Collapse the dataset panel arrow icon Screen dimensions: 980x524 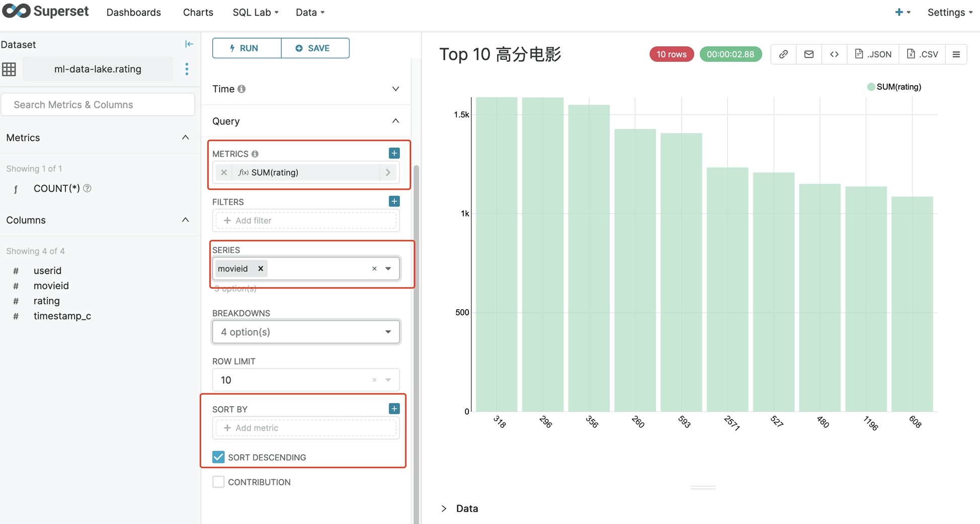(189, 44)
